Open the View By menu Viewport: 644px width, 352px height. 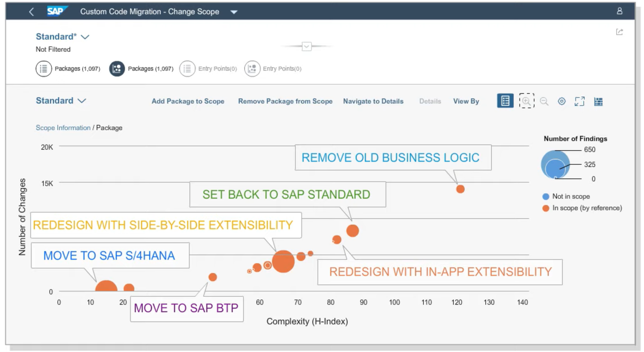coord(466,101)
